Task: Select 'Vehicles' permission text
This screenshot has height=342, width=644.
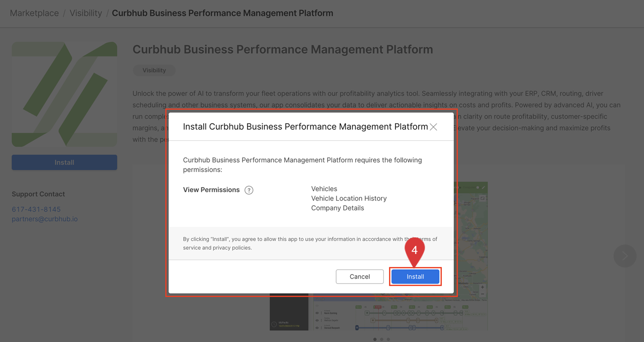Action: pyautogui.click(x=324, y=189)
